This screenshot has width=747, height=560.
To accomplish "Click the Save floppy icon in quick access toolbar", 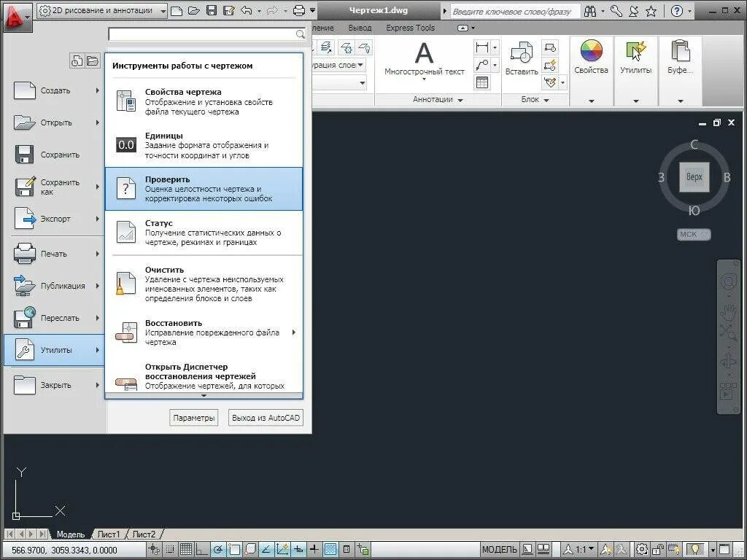I will (x=211, y=10).
